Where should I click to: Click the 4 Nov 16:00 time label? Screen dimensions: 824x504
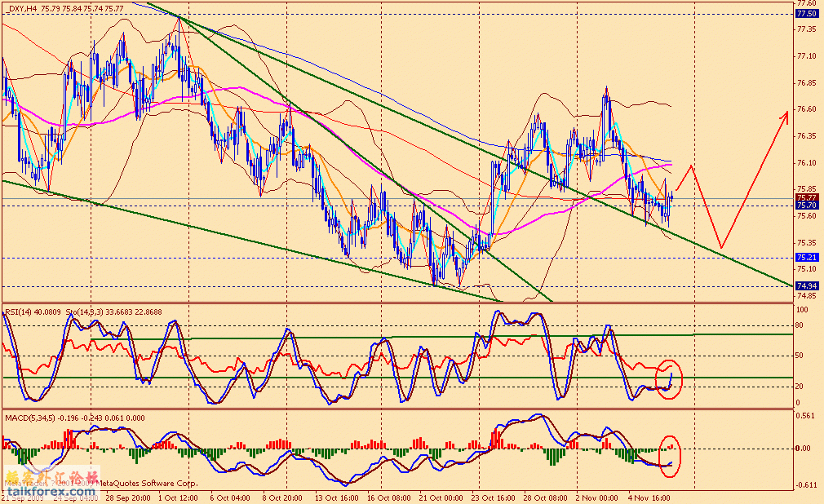[x=649, y=497]
